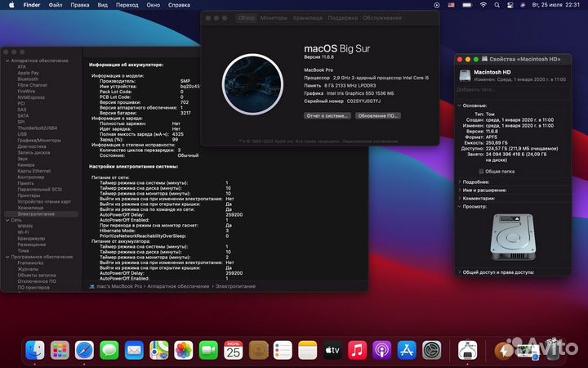This screenshot has height=368, width=588.
Task: Switch to the «Мониторы» tab
Action: 274,18
